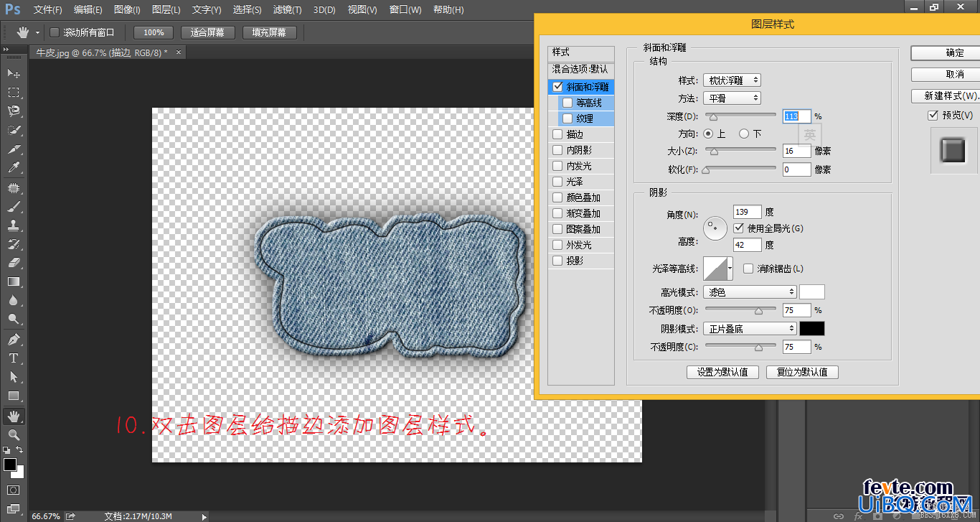Screen dimensions: 980x522
Task: Toggle 使用全局光 checkbox
Action: (740, 228)
